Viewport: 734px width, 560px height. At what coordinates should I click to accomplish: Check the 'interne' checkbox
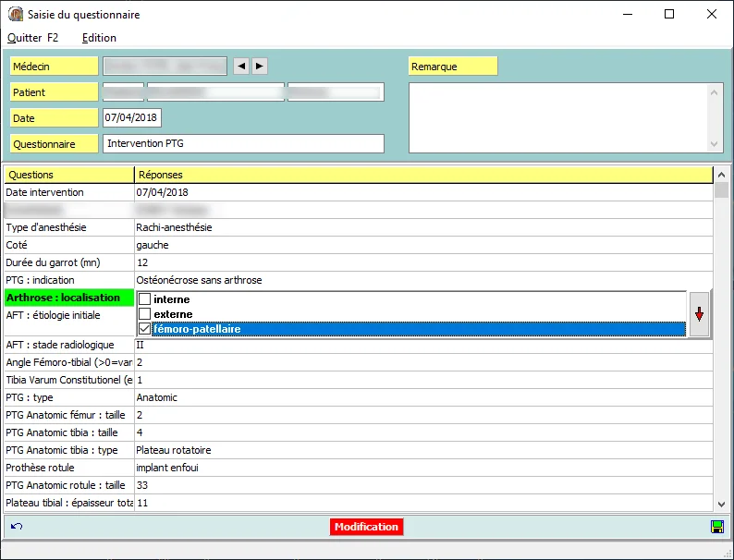point(144,299)
